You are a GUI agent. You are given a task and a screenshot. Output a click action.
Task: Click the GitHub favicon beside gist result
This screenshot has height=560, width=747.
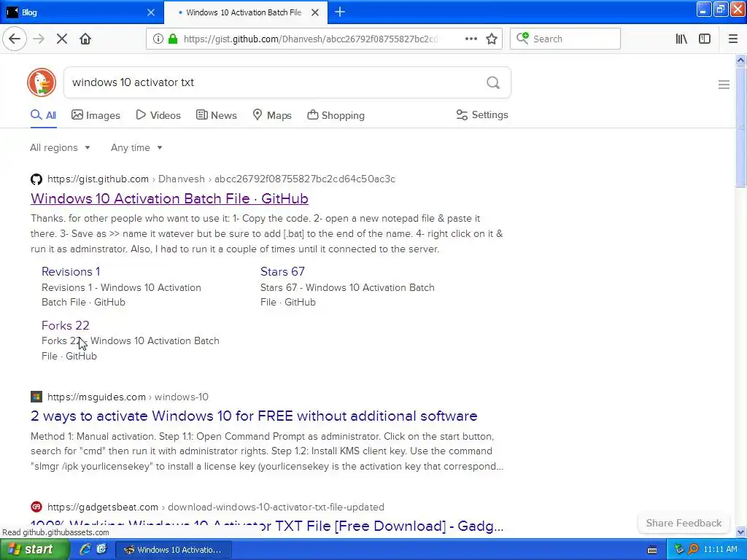36,179
